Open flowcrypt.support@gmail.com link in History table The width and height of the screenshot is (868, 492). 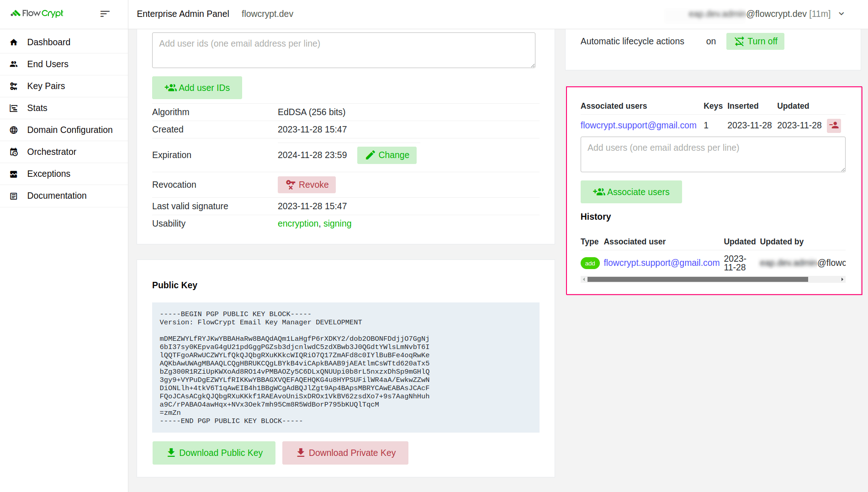[x=662, y=263]
